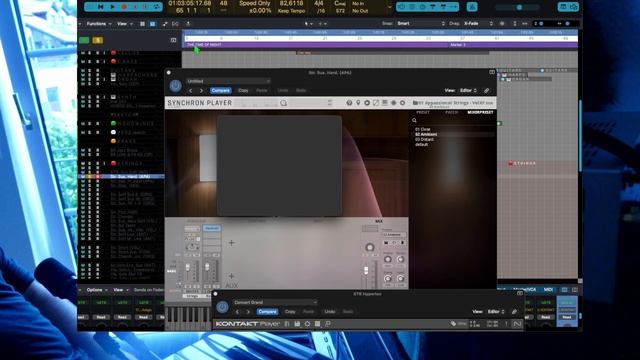The height and width of the screenshot is (360, 640).
Task: Open the gear settings icon in Kontakt Player
Action: pos(307,324)
